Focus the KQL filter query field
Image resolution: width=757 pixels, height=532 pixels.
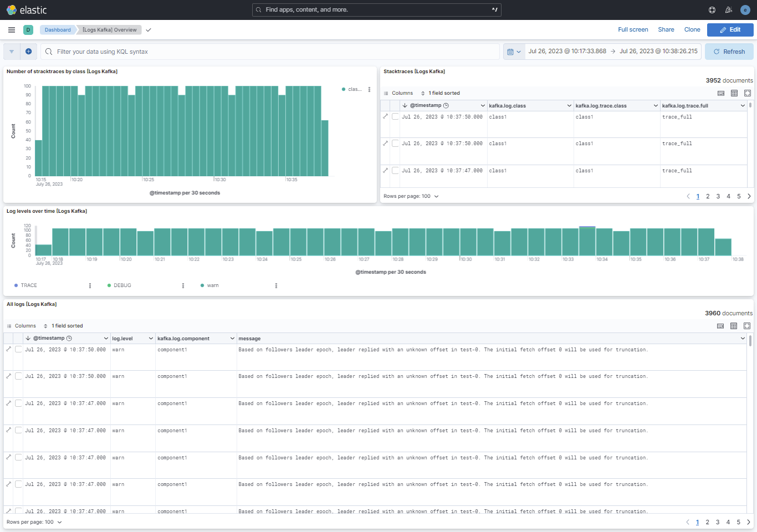[x=270, y=52]
